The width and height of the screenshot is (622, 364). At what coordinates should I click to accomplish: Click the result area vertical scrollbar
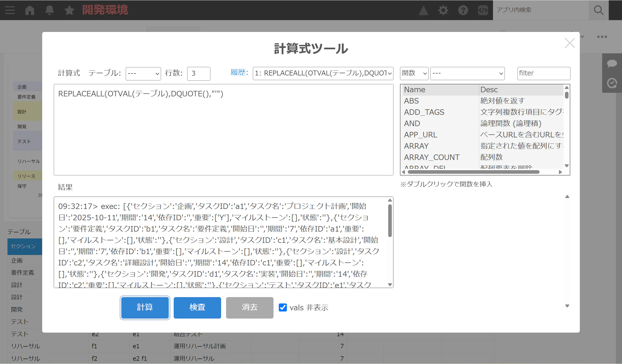click(x=390, y=221)
